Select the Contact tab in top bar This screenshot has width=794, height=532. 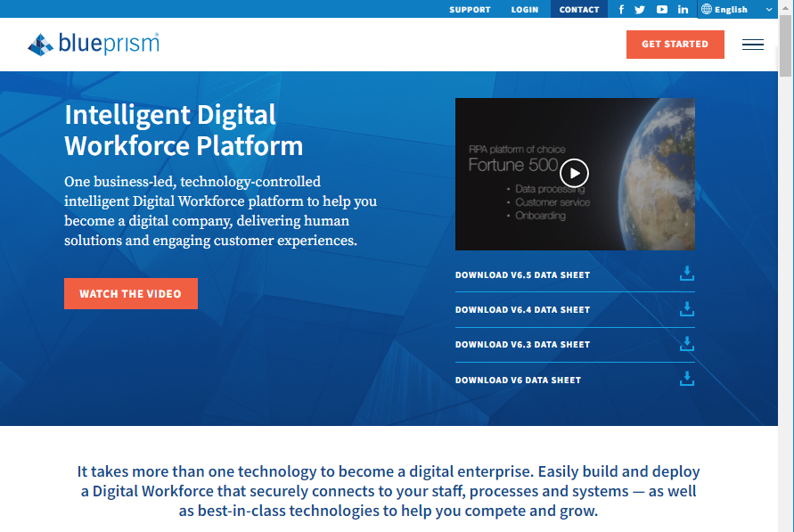click(x=578, y=9)
